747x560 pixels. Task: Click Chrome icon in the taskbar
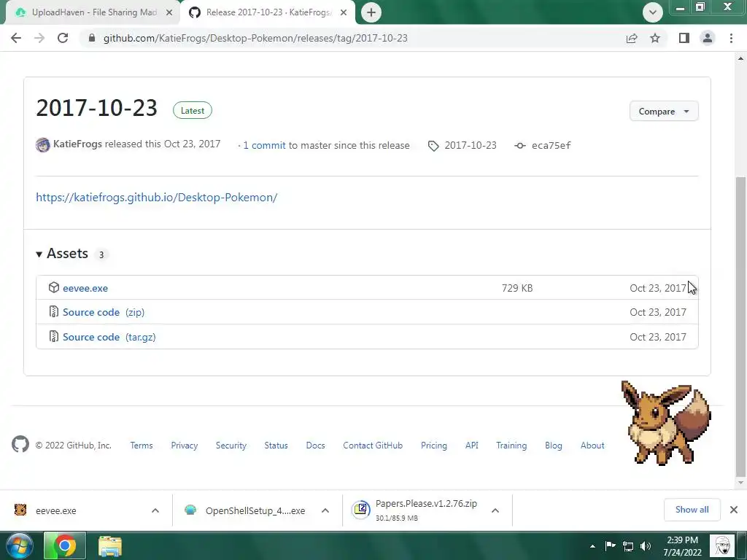65,545
